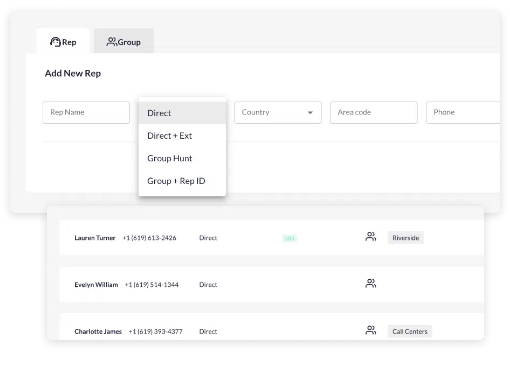Click the Add New Rep heading
The width and height of the screenshot is (510, 382).
(73, 73)
